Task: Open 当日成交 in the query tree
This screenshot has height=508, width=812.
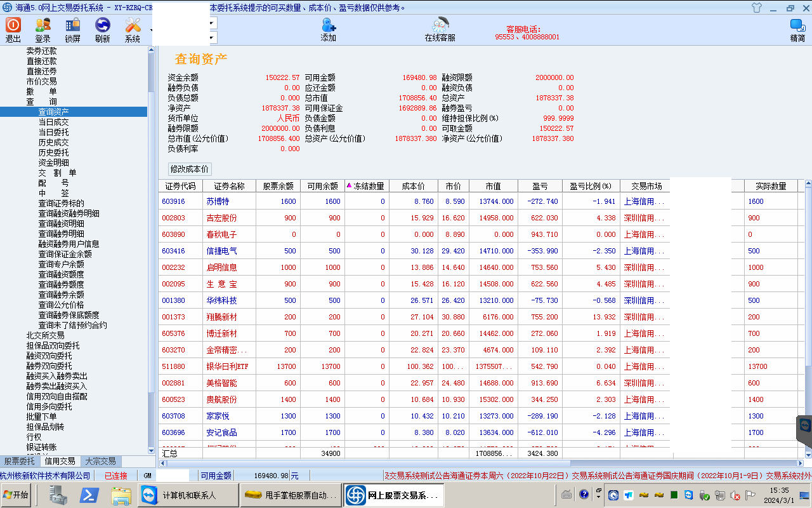Action: coord(53,122)
